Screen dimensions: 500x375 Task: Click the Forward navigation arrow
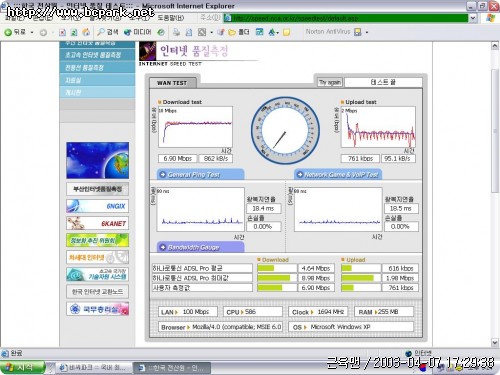click(x=43, y=32)
